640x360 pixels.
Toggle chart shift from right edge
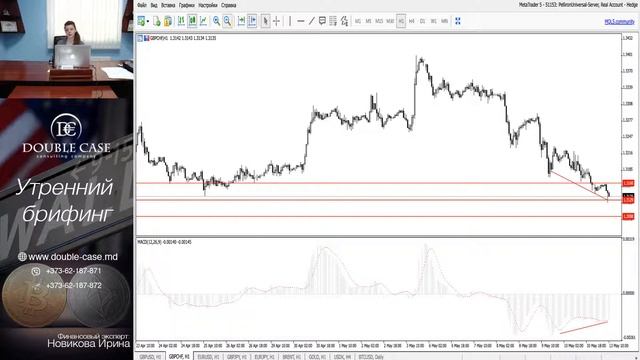point(252,21)
